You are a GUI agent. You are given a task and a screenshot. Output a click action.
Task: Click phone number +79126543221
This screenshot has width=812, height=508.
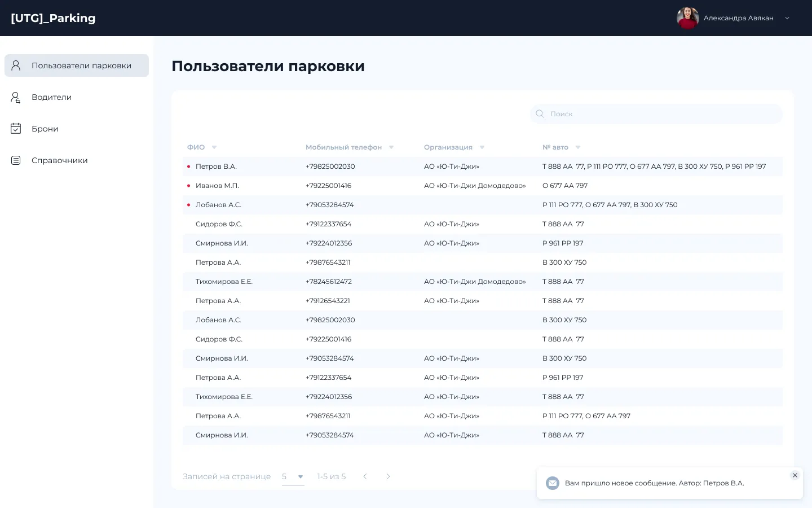(328, 301)
